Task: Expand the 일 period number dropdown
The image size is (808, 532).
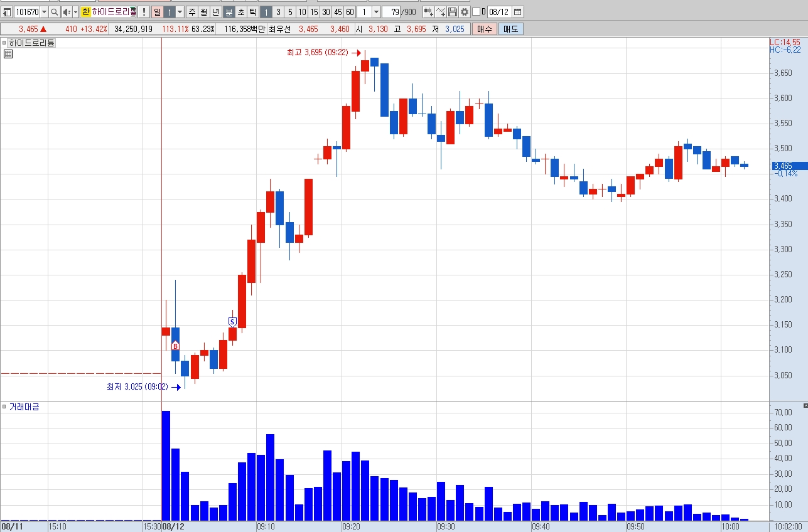Action: 180,12
